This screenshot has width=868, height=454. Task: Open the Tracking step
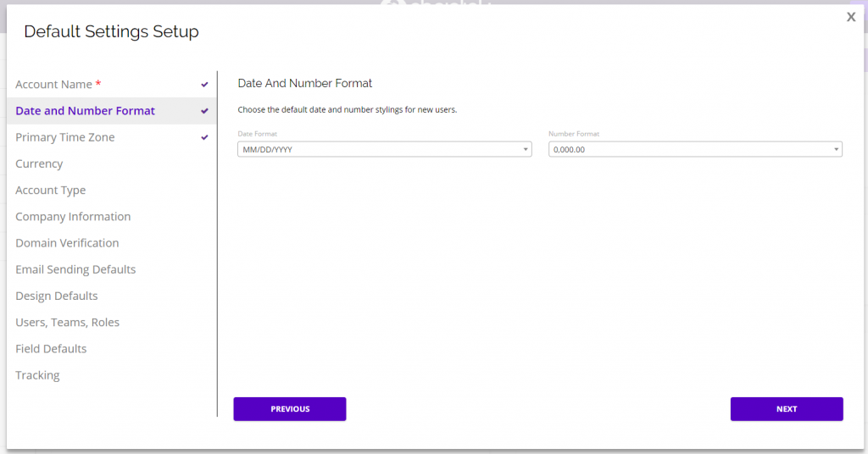[x=111, y=375]
